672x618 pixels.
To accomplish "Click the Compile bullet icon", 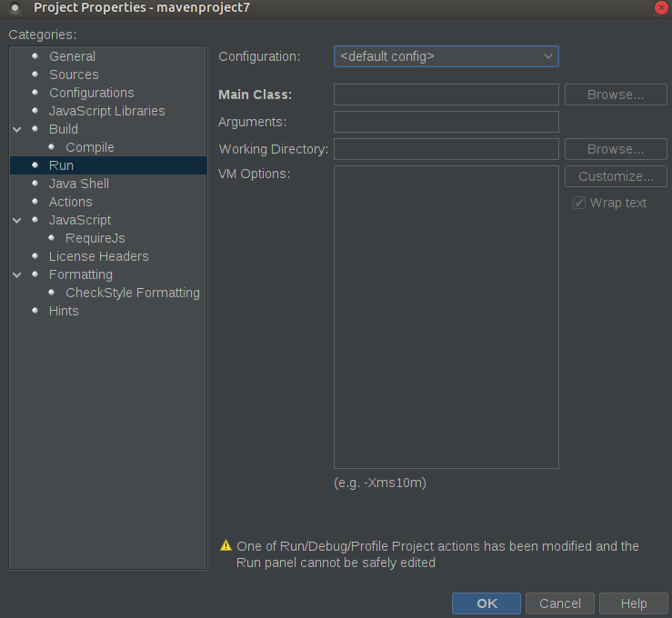I will click(52, 147).
